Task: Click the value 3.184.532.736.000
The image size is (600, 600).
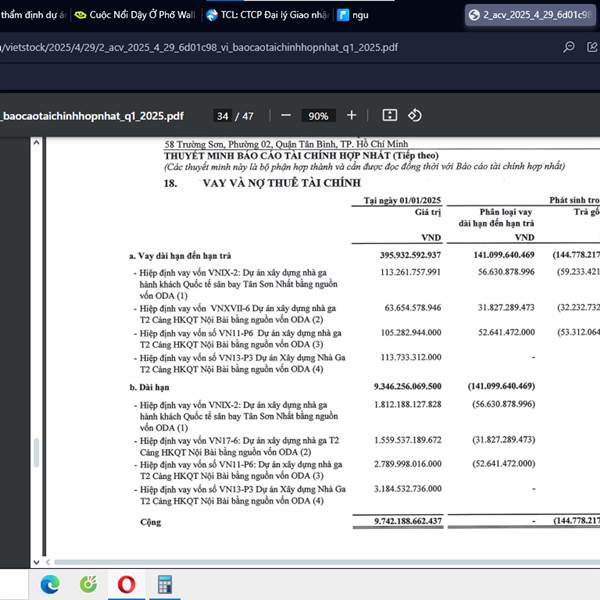Action: (408, 489)
